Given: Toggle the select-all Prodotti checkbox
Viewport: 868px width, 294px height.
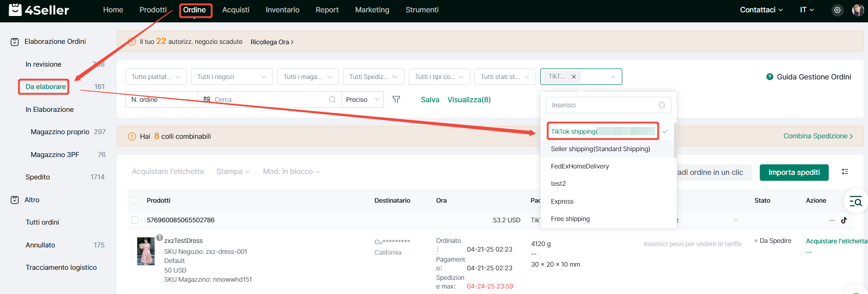Looking at the screenshot, I should 135,200.
